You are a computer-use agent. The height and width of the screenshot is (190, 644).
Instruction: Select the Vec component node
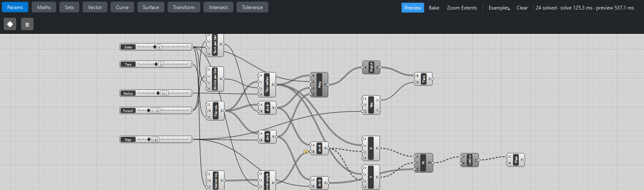[x=371, y=105]
